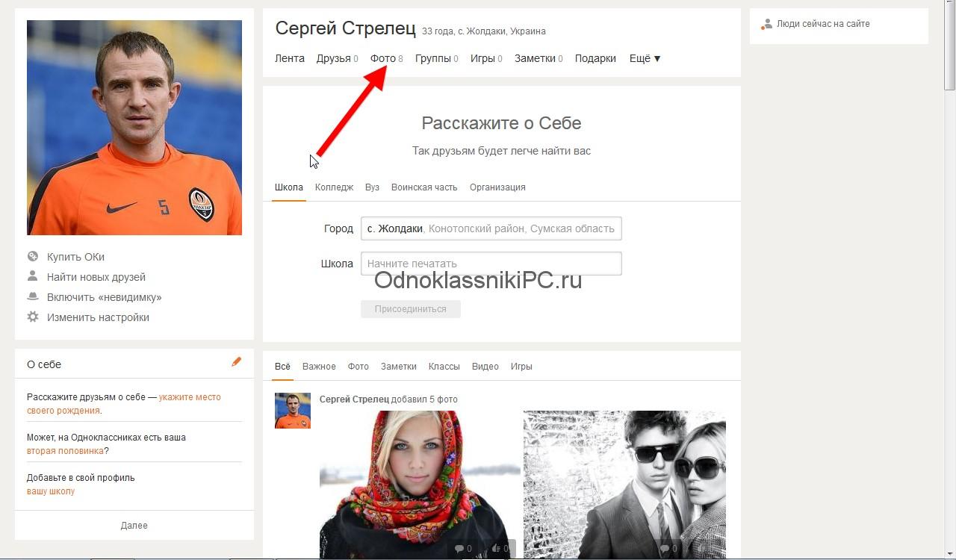This screenshot has height=560, width=956.
Task: Open the Изменить настройки link
Action: (x=98, y=317)
